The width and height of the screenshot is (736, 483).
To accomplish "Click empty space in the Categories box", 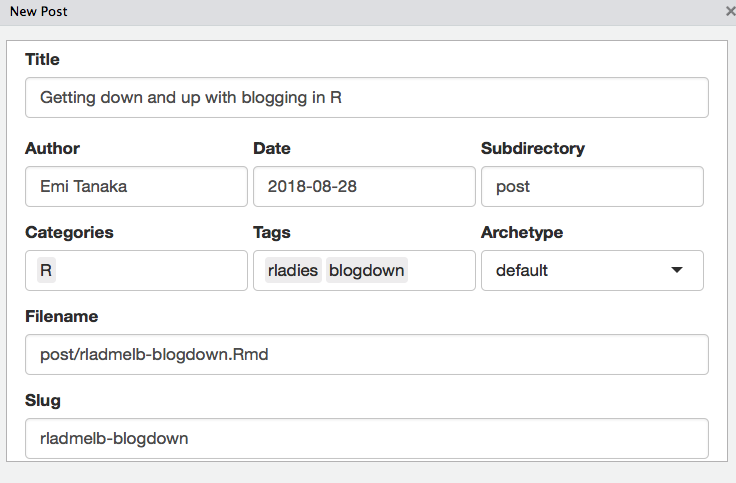I will (x=150, y=270).
